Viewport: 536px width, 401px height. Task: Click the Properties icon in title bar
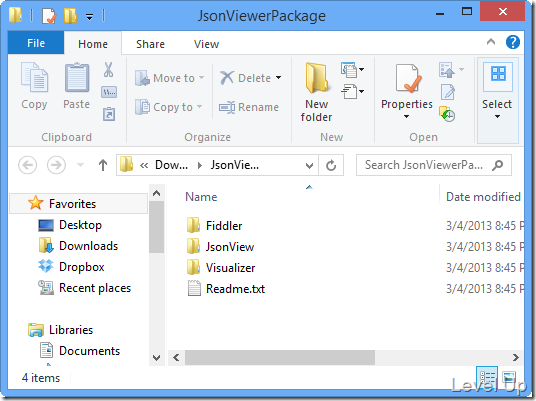coord(49,16)
